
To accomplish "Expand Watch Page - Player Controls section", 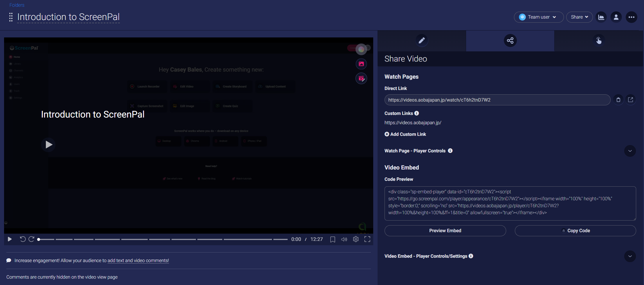I will click(x=630, y=151).
